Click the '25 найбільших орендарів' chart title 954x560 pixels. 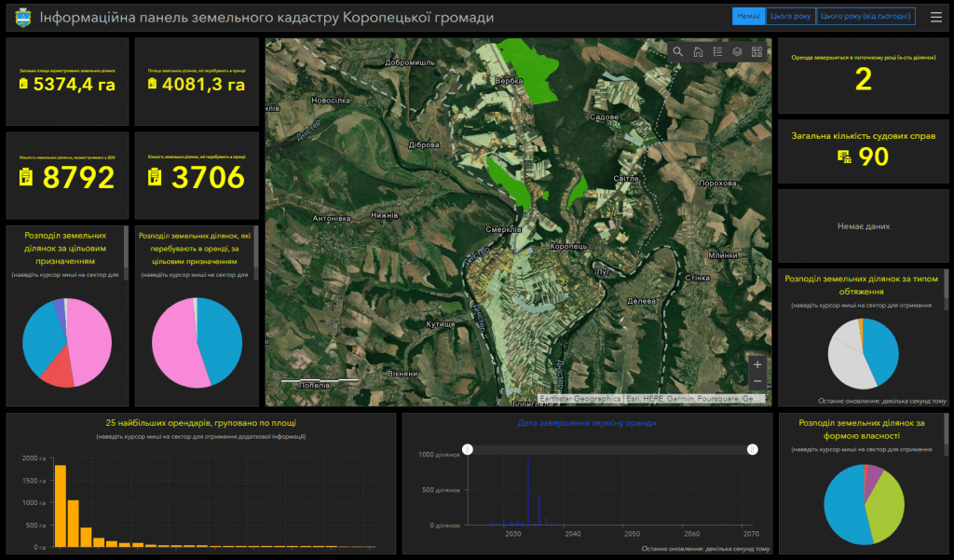201,423
